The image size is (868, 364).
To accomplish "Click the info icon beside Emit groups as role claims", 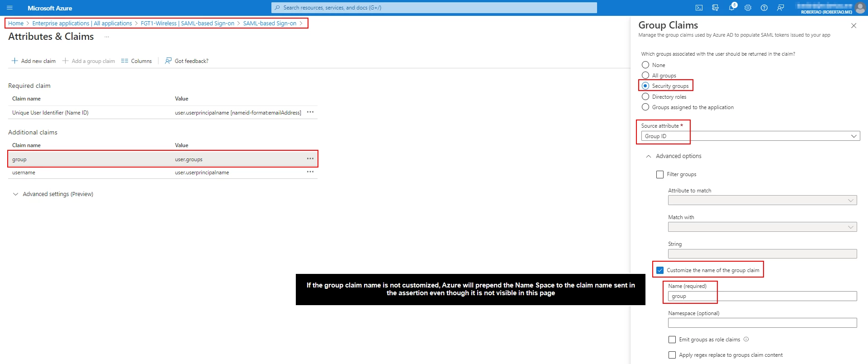I will coord(746,339).
